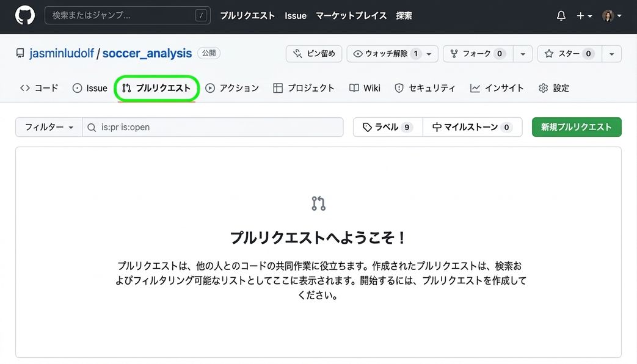The image size is (637, 364).
Task: Click the スター button
Action: click(570, 54)
